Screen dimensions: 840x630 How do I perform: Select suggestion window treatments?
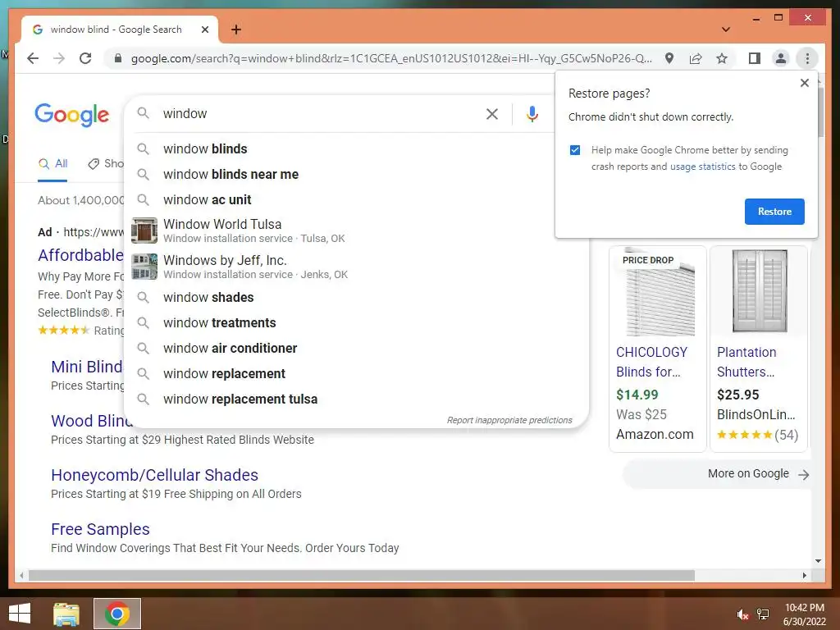356,323
